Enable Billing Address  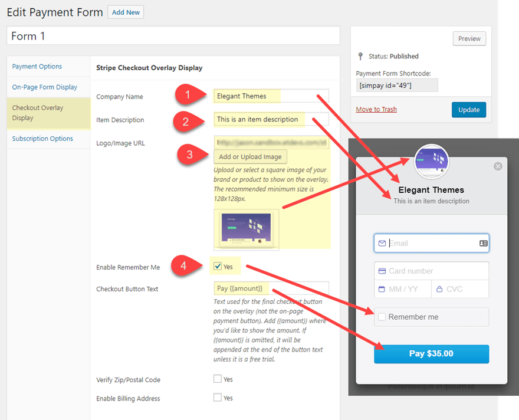(218, 398)
